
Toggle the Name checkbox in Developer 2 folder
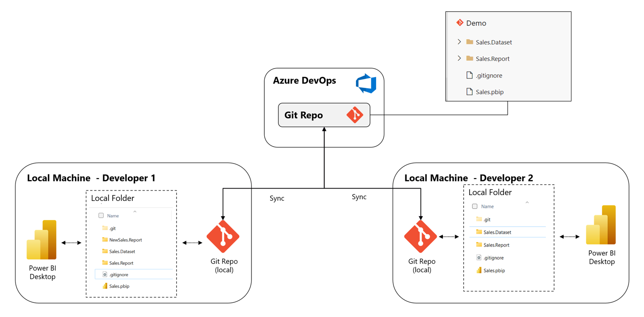coord(474,206)
